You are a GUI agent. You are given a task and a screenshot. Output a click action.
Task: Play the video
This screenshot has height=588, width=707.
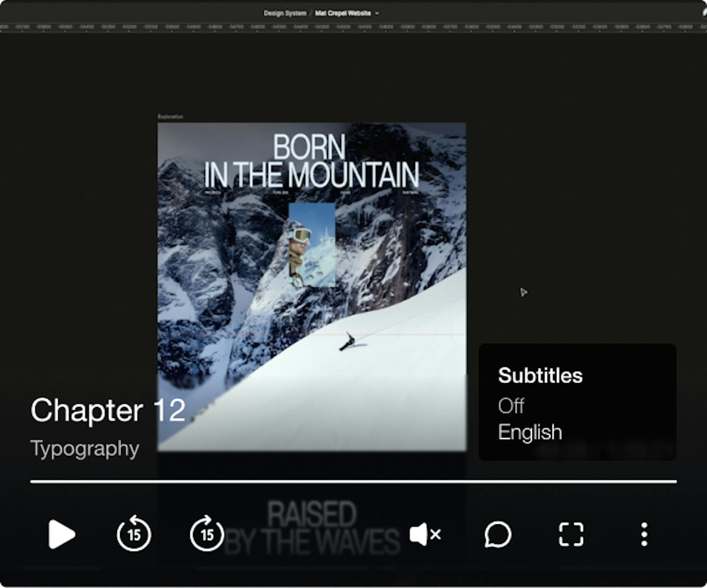click(x=62, y=534)
